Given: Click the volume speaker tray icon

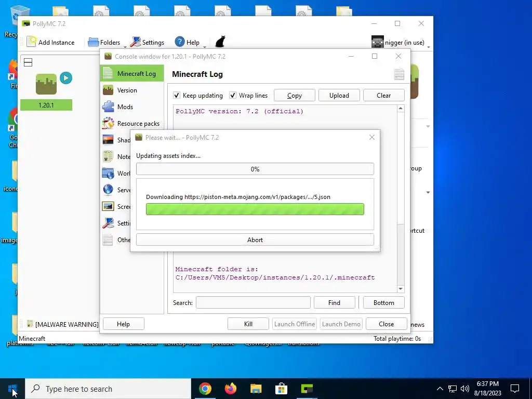Looking at the screenshot, I should [x=465, y=389].
